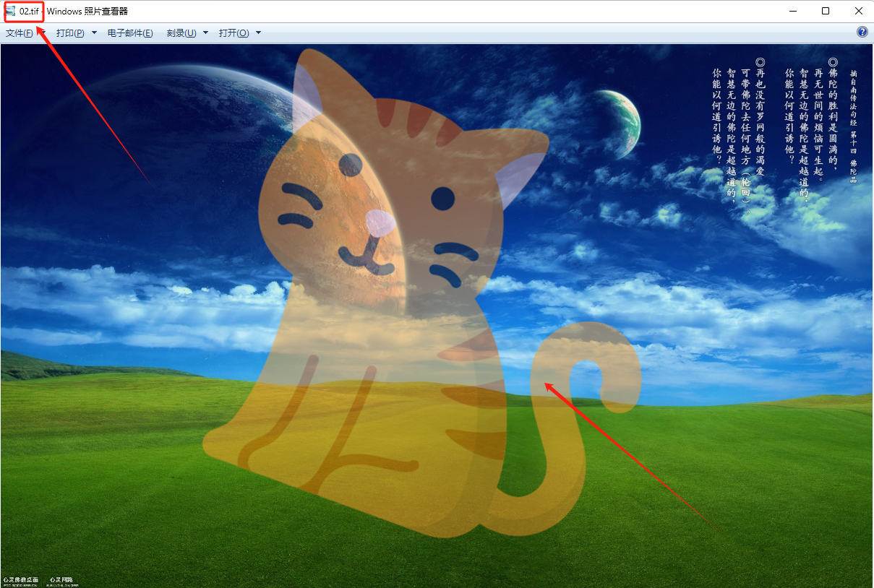The height and width of the screenshot is (588, 874).
Task: Open the 打印(P) menu
Action: coord(70,33)
